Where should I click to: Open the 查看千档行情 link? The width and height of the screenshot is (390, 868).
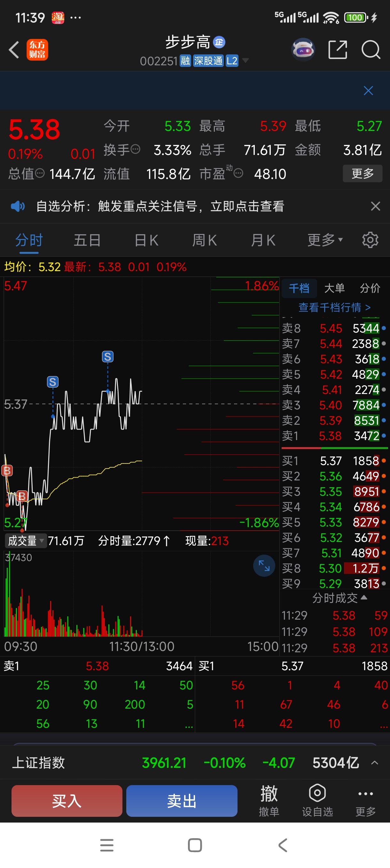334,307
